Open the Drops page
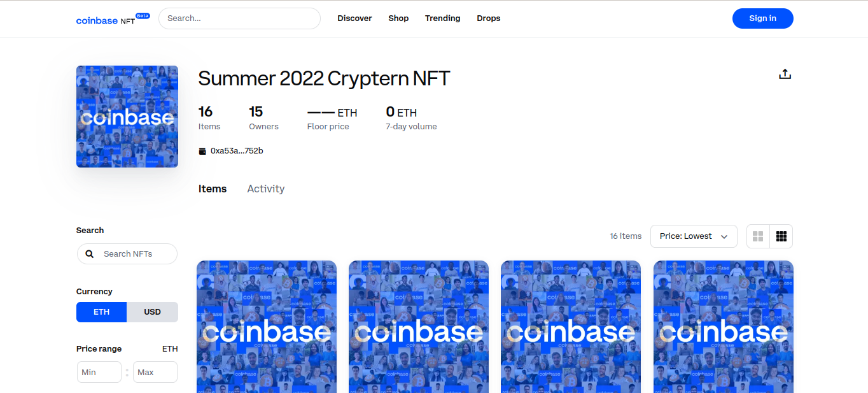Viewport: 868px width, 393px height. [489, 18]
